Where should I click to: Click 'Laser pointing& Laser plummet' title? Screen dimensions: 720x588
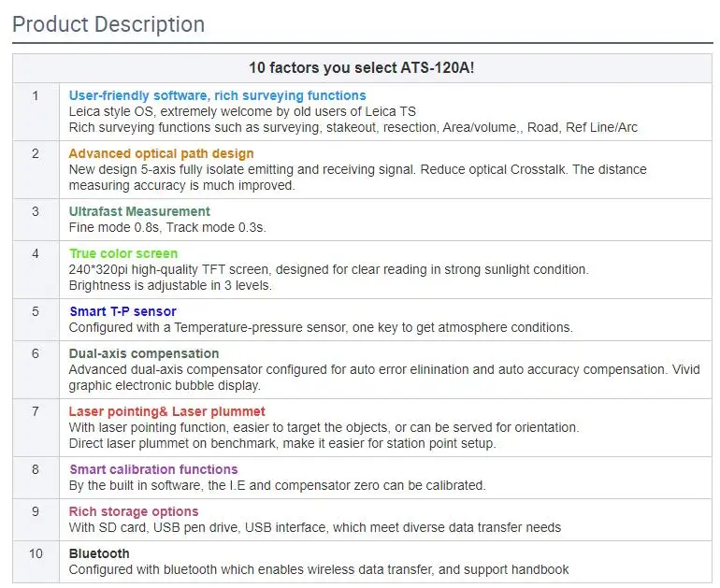(167, 411)
